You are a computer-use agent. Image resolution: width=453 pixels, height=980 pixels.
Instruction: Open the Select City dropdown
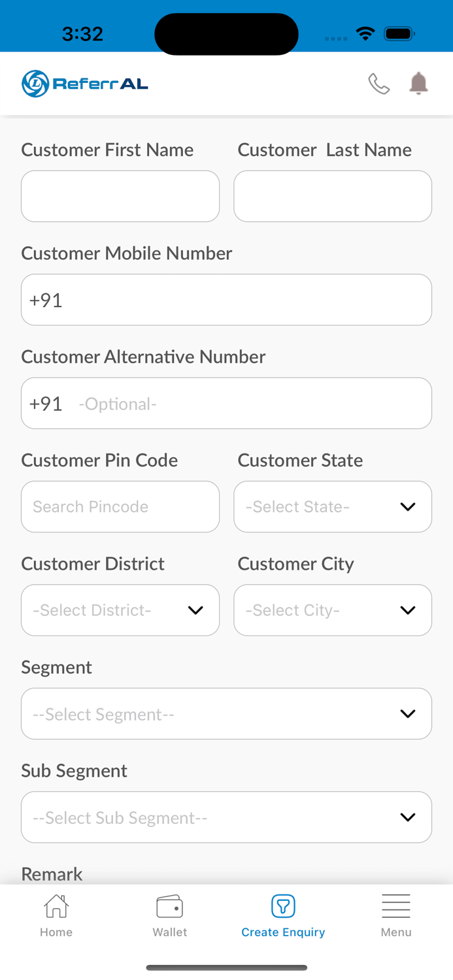point(333,610)
